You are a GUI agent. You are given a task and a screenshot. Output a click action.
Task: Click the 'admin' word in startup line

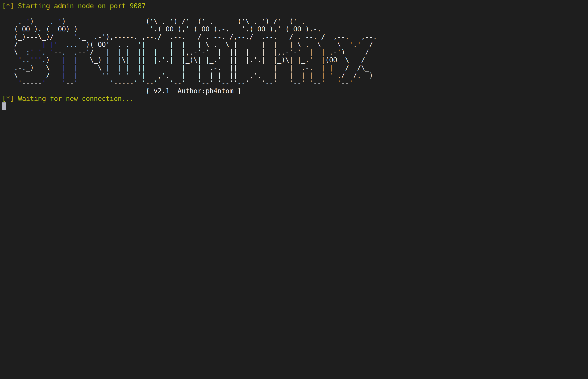click(x=64, y=6)
